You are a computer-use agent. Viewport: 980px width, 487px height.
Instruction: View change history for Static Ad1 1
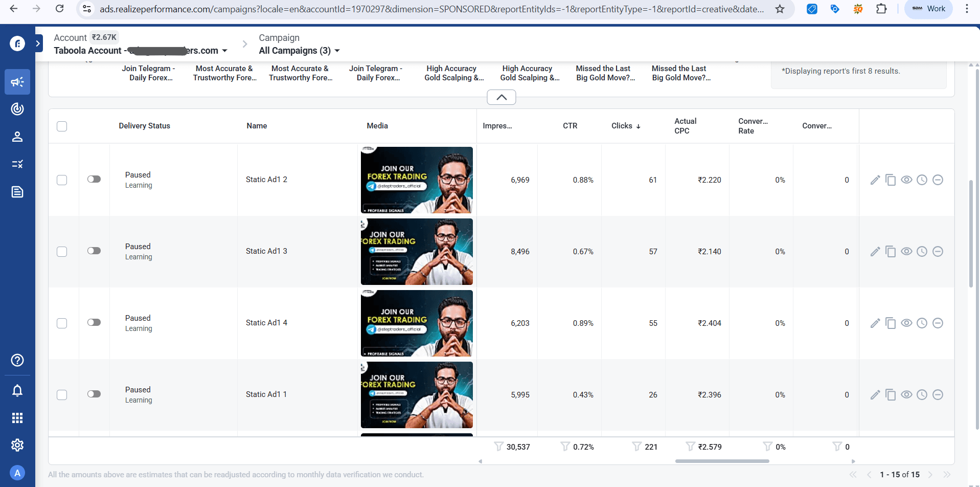coord(923,394)
